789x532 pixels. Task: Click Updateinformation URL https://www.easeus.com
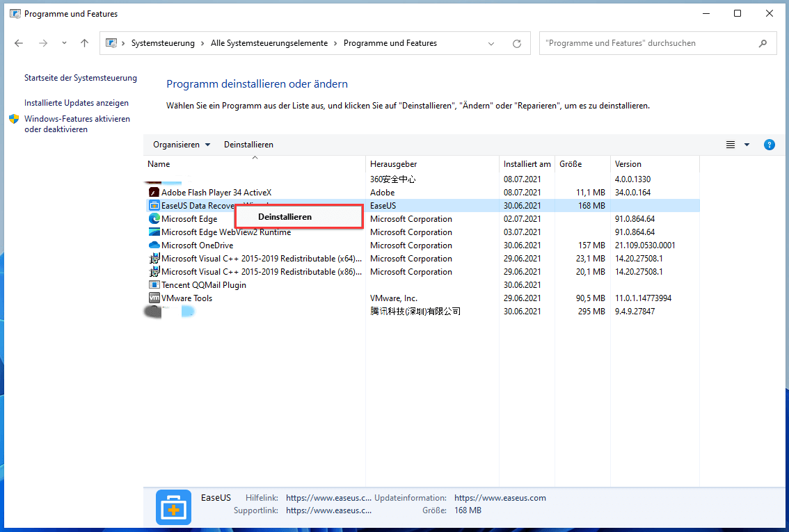point(500,498)
